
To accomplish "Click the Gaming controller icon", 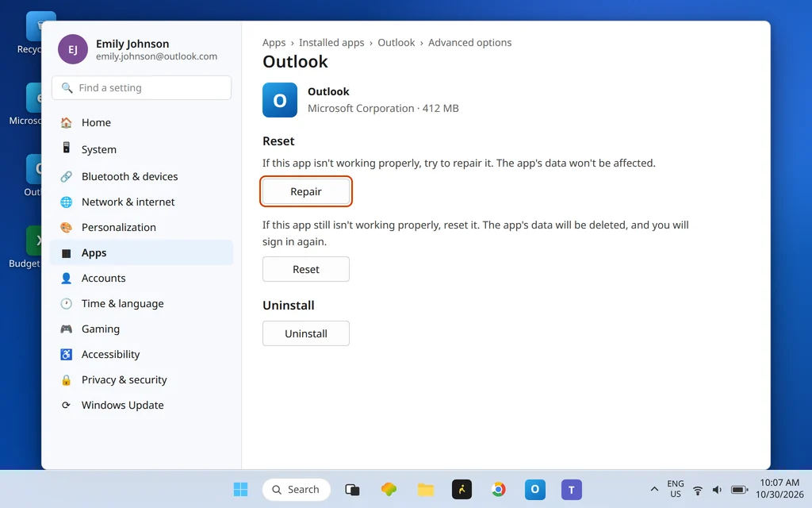I will pos(67,329).
